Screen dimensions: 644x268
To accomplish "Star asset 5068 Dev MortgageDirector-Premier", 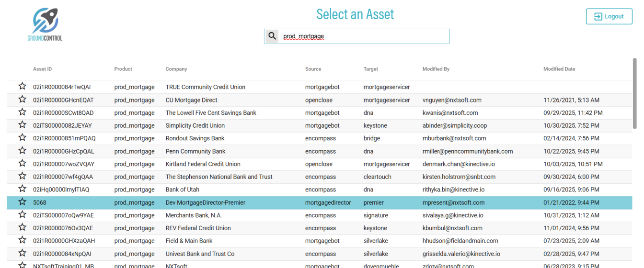I will pos(22,202).
